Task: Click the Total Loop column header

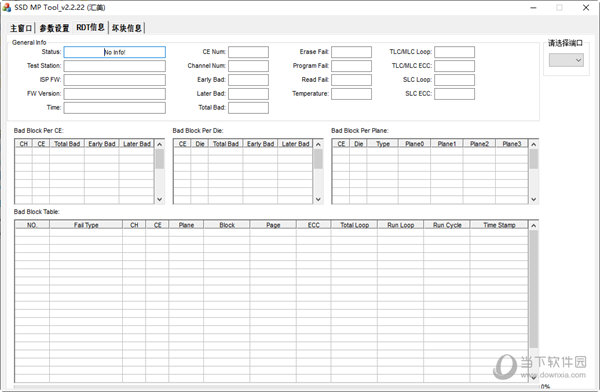Action: click(355, 225)
